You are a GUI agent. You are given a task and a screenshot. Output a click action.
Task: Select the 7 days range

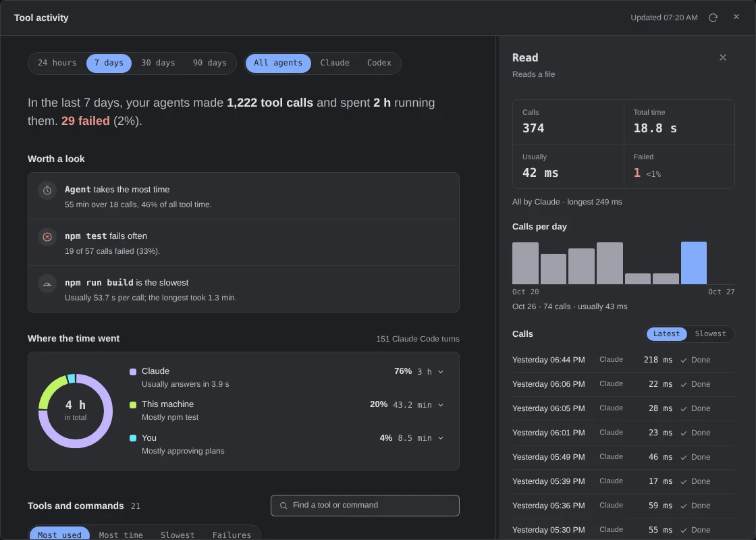pos(109,63)
